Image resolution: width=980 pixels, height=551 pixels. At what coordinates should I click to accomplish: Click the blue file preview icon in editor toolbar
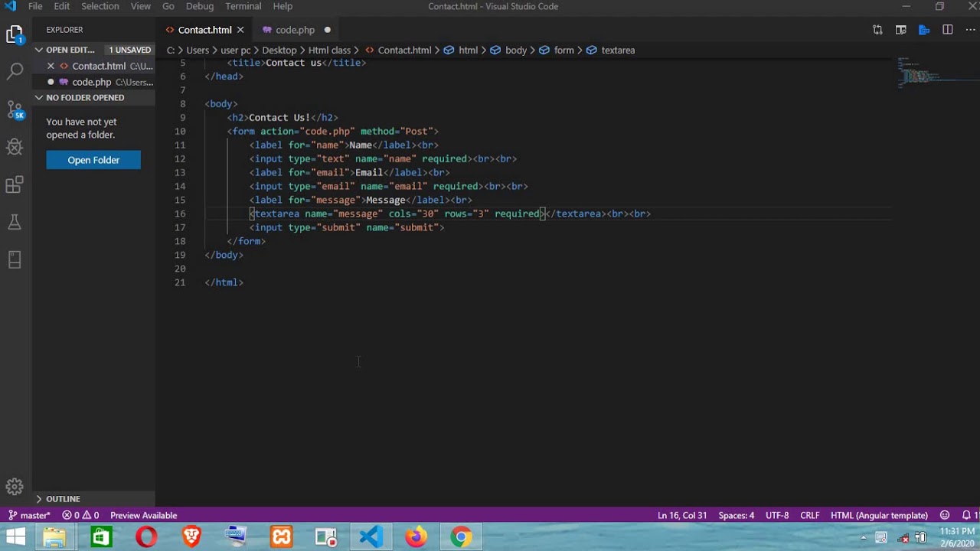(x=924, y=30)
